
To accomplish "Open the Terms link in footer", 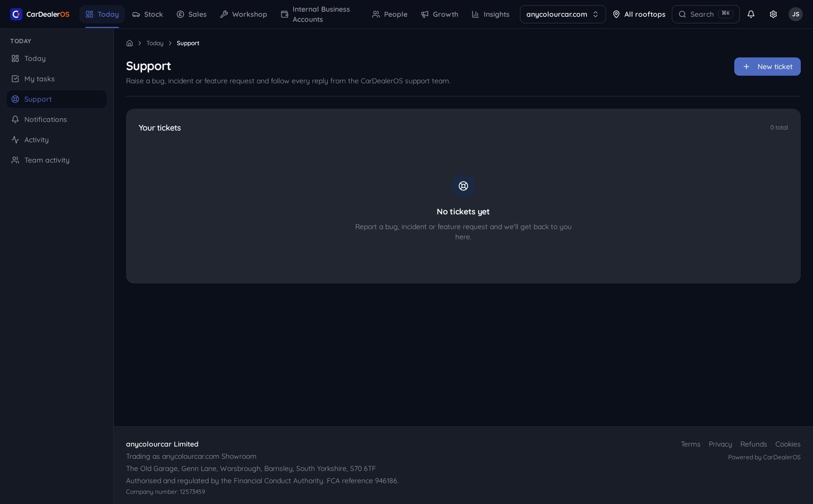I will [x=691, y=444].
